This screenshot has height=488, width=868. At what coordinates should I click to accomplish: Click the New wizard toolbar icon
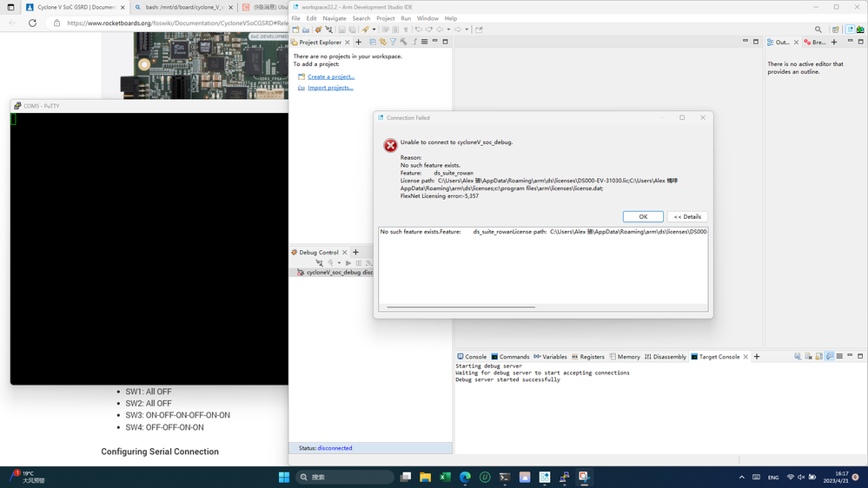point(295,30)
